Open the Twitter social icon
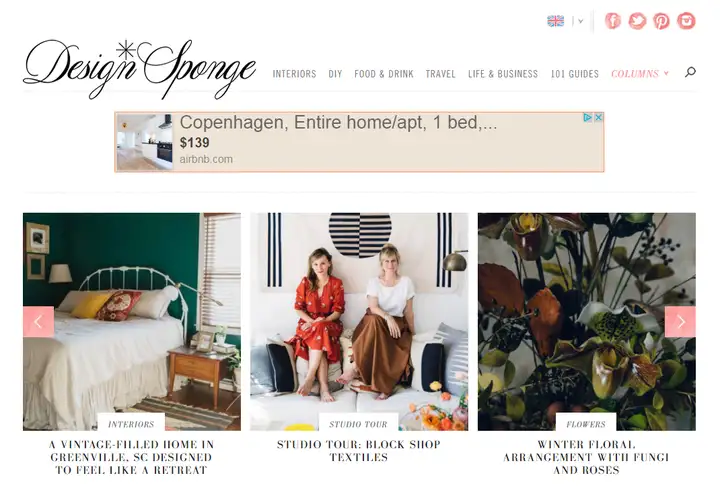720x486 pixels. (637, 21)
